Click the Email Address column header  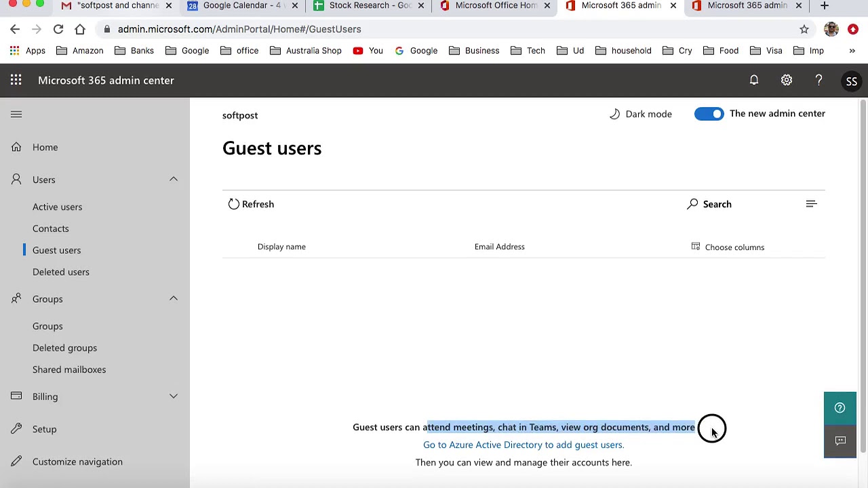(x=499, y=247)
